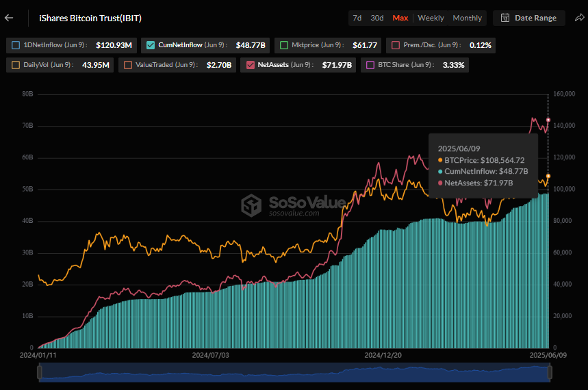The width and height of the screenshot is (588, 390).
Task: Click the 80B left axis label
Action: coord(27,94)
